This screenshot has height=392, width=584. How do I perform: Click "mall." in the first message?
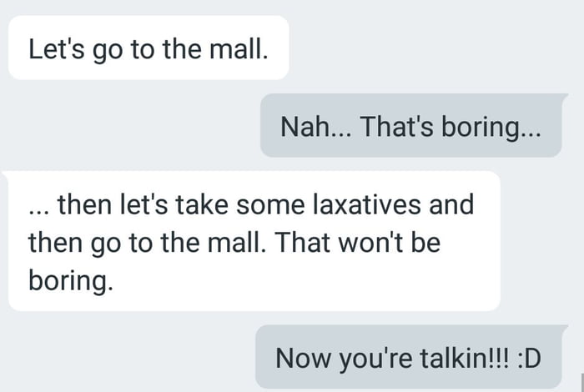(239, 48)
